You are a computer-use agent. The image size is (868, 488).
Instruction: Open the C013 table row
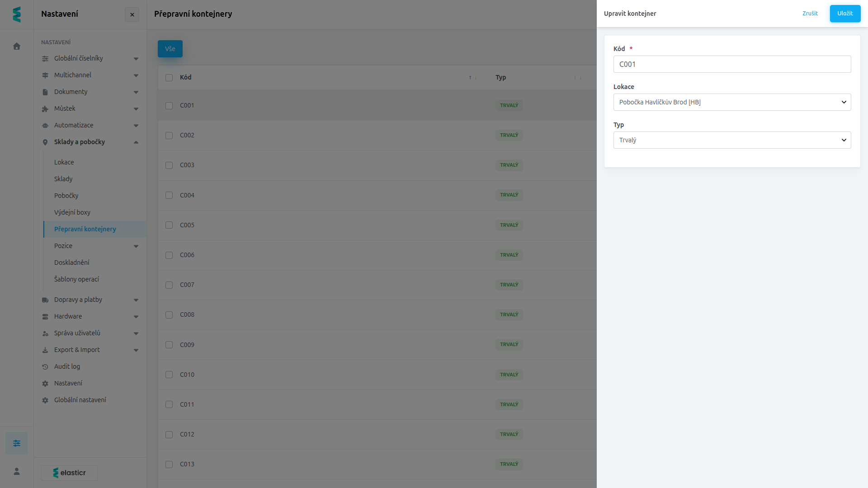[377, 464]
